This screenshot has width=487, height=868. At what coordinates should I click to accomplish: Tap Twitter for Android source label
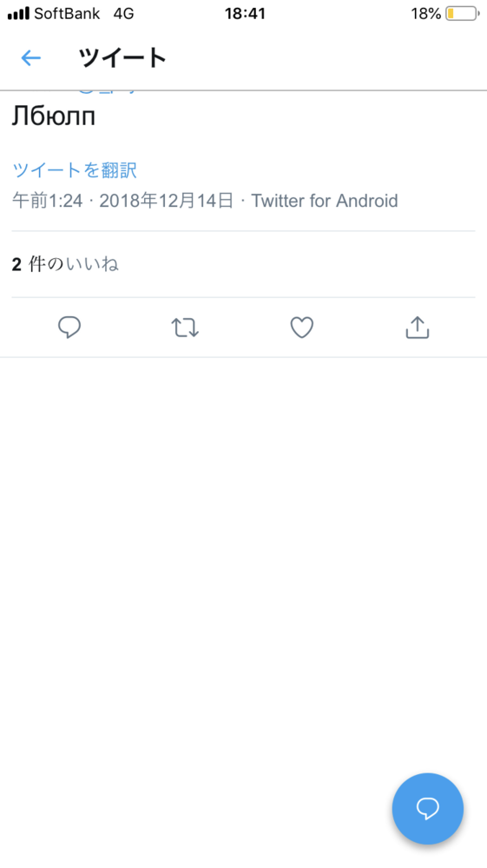(325, 201)
